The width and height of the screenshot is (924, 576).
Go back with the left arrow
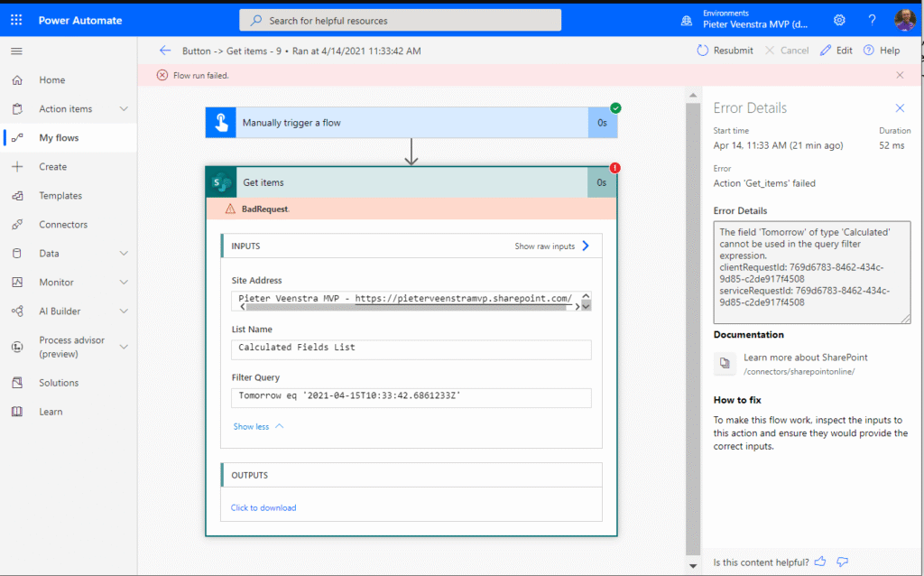165,51
